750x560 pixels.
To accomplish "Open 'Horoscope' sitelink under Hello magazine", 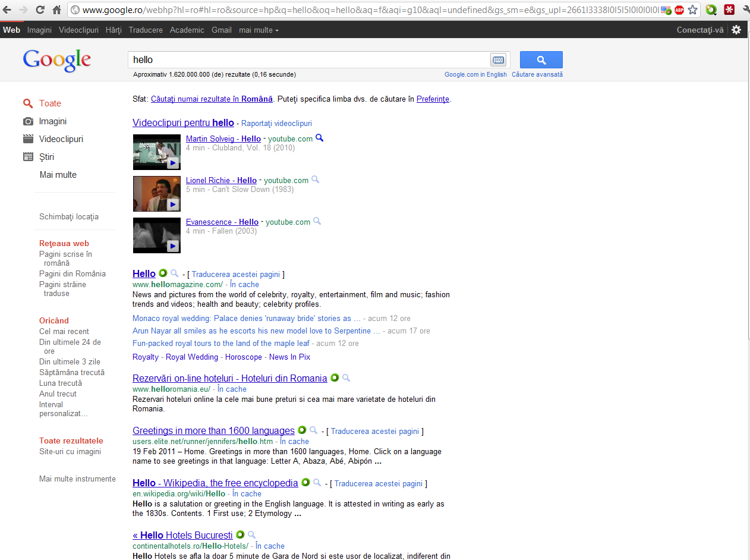I will tap(244, 357).
